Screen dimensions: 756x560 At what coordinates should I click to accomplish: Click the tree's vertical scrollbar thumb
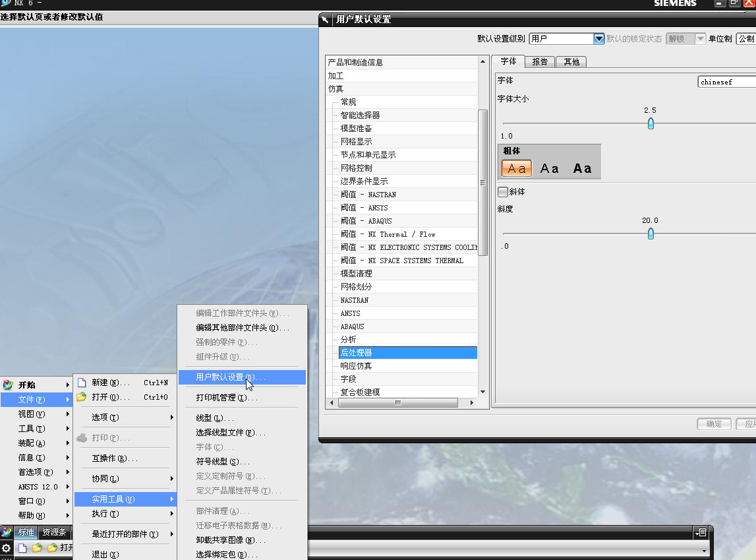pyautogui.click(x=482, y=182)
